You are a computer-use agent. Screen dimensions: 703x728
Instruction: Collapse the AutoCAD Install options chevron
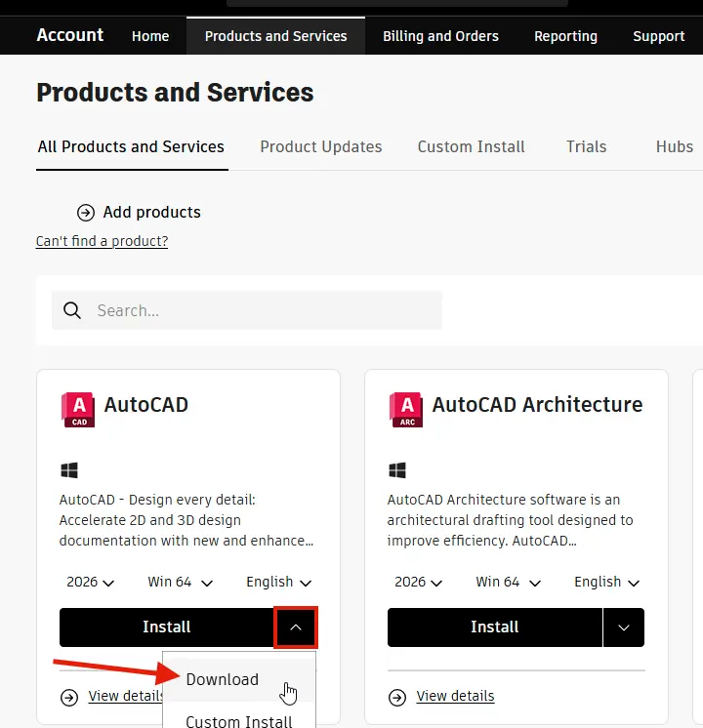pyautogui.click(x=296, y=627)
